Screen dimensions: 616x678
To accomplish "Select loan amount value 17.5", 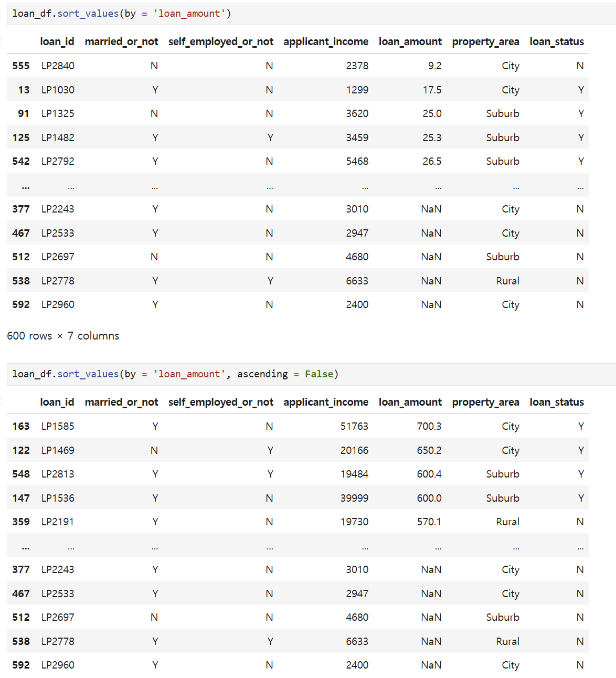I will (432, 90).
